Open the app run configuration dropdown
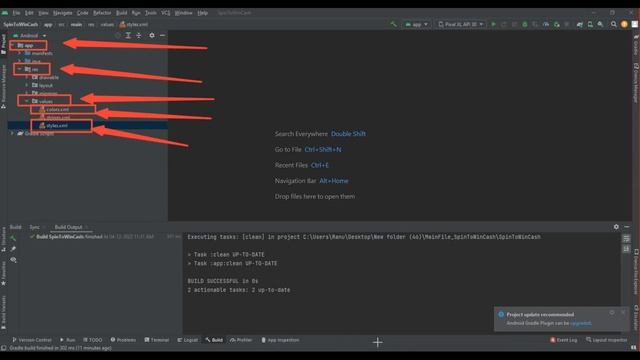Screen dimensions: 640x360 416,24
